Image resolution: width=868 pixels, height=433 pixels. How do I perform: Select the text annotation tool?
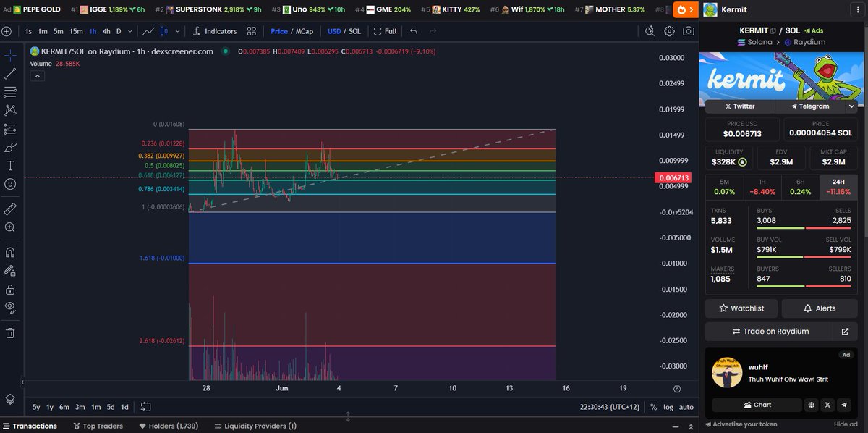tap(10, 166)
